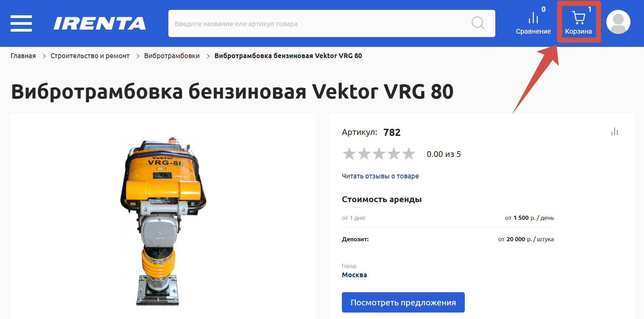
Task: Change city from Москва
Action: tap(354, 275)
